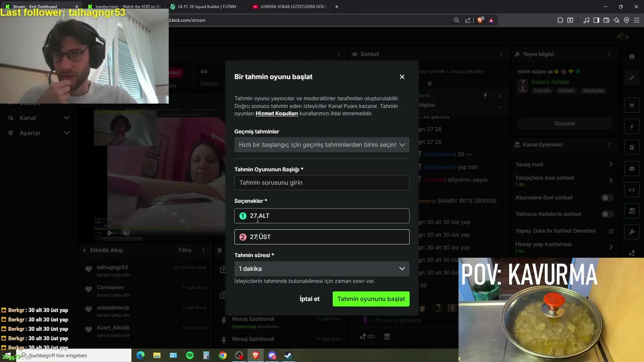Open the 'Filtre' option in Etkinlik Akışı
Viewport: 644px width, 362px height.
(x=185, y=250)
